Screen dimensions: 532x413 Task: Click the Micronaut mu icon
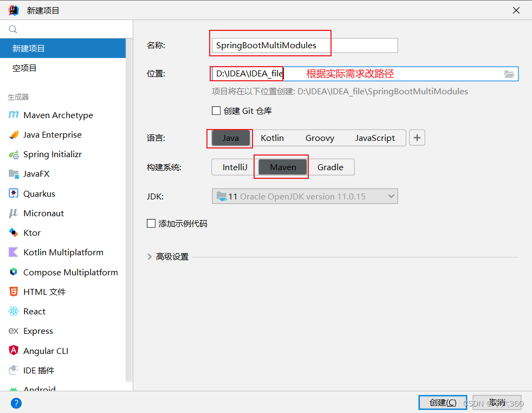point(13,213)
